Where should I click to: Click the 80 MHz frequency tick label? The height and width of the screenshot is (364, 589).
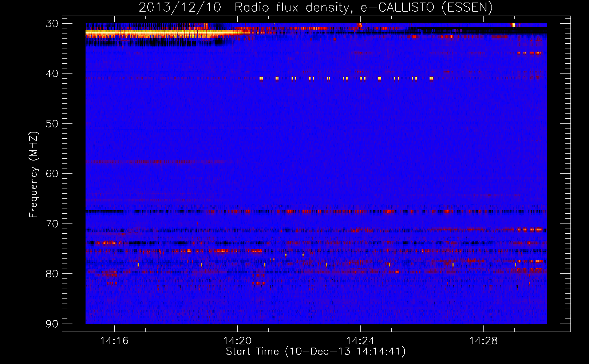[52, 274]
